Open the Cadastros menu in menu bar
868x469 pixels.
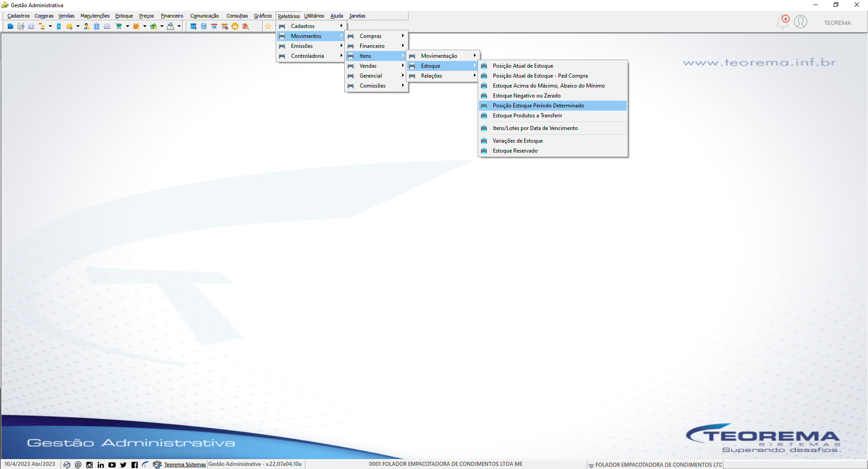coord(19,16)
